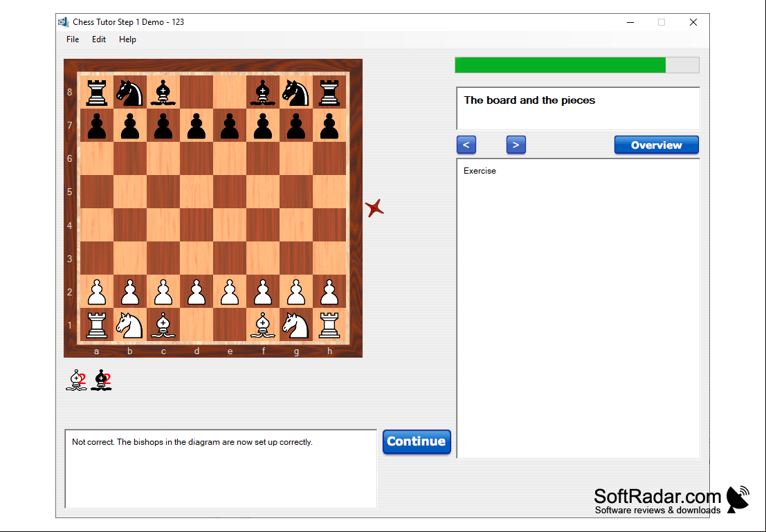Go to previous lesson page arrow
The height and width of the screenshot is (532, 766).
click(466, 145)
